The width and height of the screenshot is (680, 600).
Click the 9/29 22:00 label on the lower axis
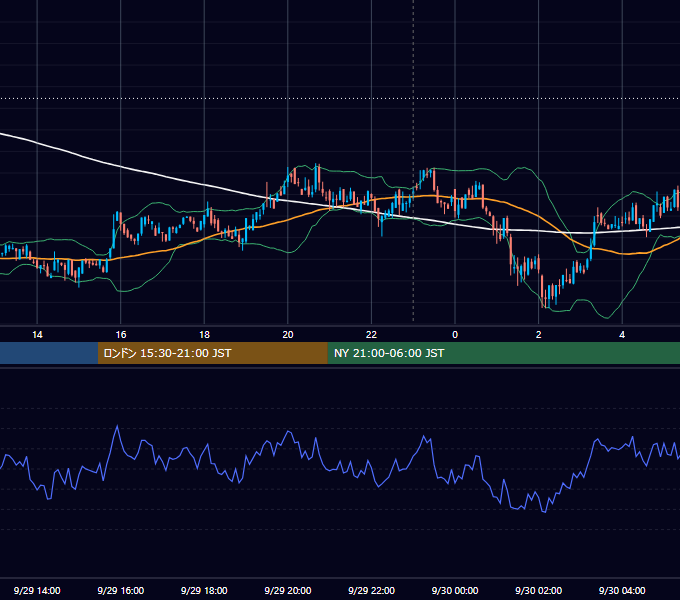pyautogui.click(x=371, y=590)
